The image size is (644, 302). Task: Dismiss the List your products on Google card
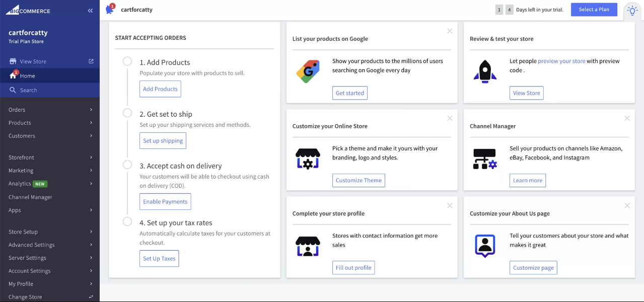point(450,31)
